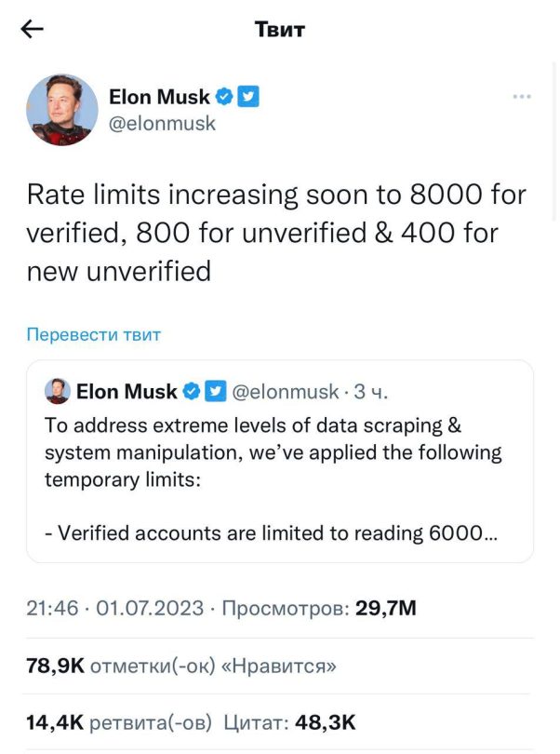This screenshot has width=560, height=754.
Task: Click the square affiliate badge beside the author name
Action: (247, 97)
